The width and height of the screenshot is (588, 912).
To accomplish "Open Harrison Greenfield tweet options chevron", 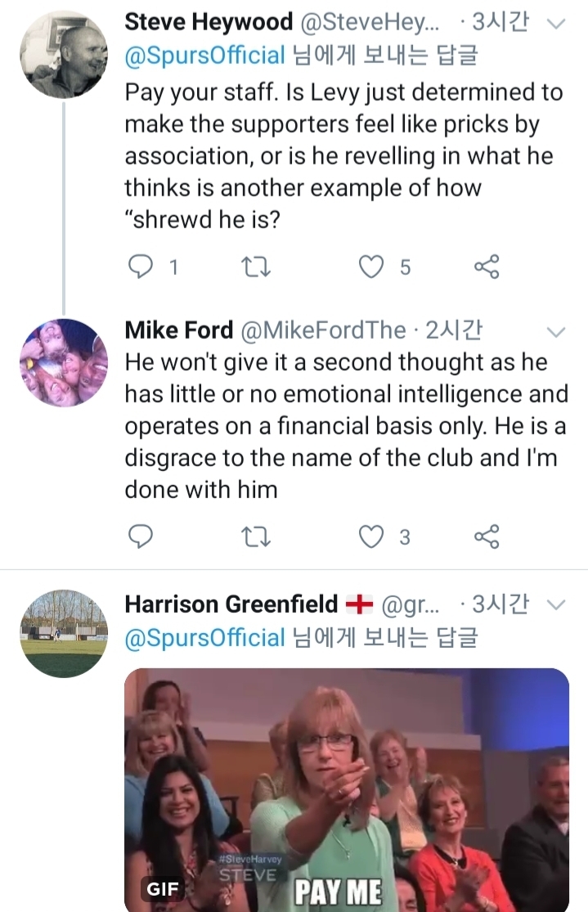I will (x=555, y=604).
